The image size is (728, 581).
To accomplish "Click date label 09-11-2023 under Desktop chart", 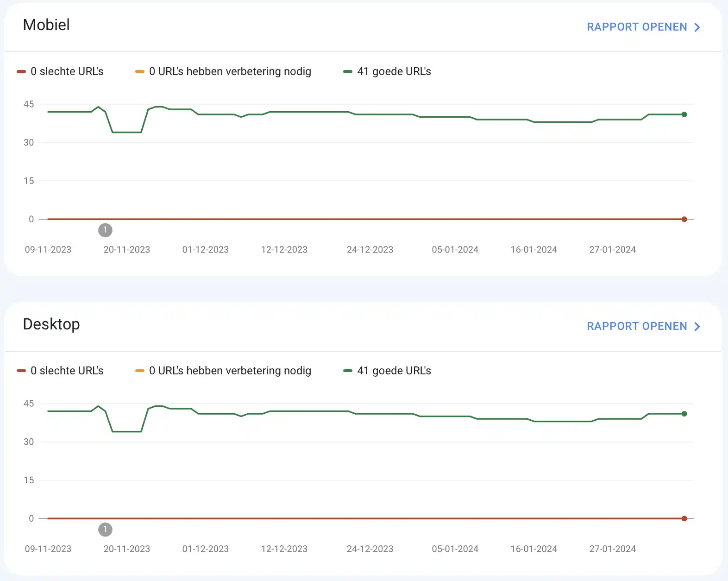I will (48, 549).
